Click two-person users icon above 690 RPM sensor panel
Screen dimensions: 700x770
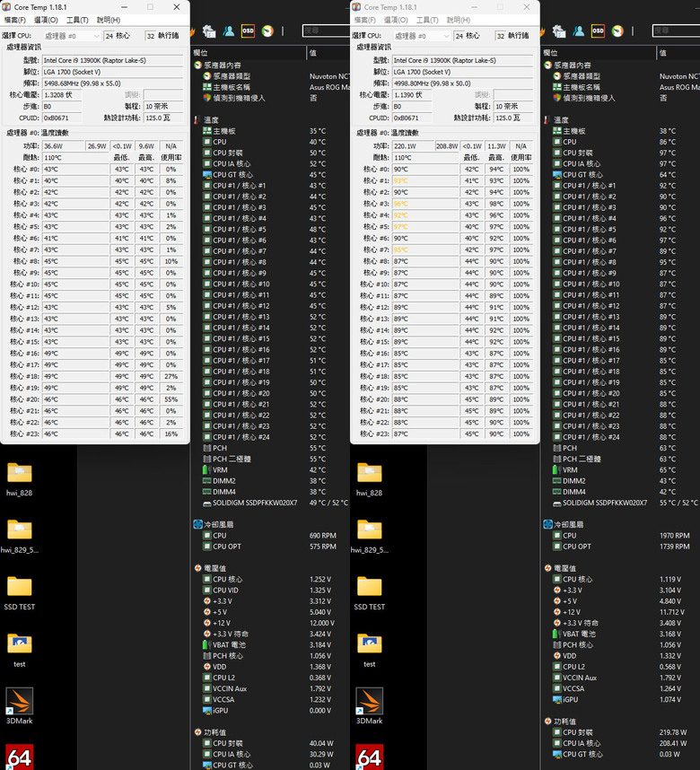coord(229,31)
